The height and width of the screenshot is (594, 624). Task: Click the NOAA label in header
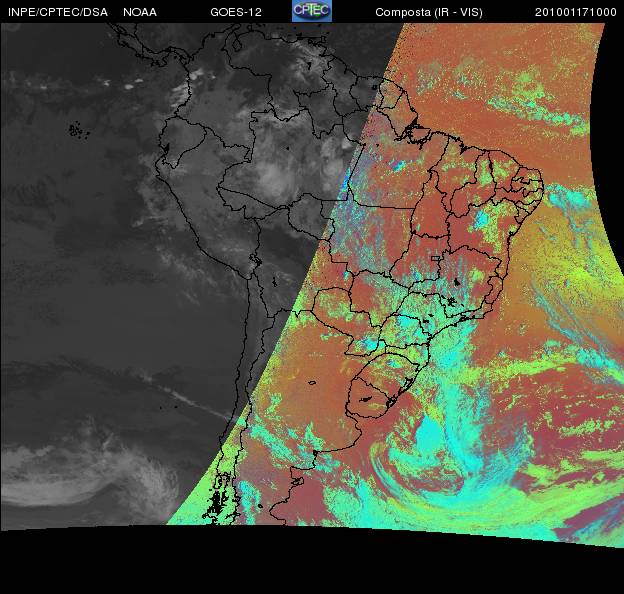click(140, 12)
